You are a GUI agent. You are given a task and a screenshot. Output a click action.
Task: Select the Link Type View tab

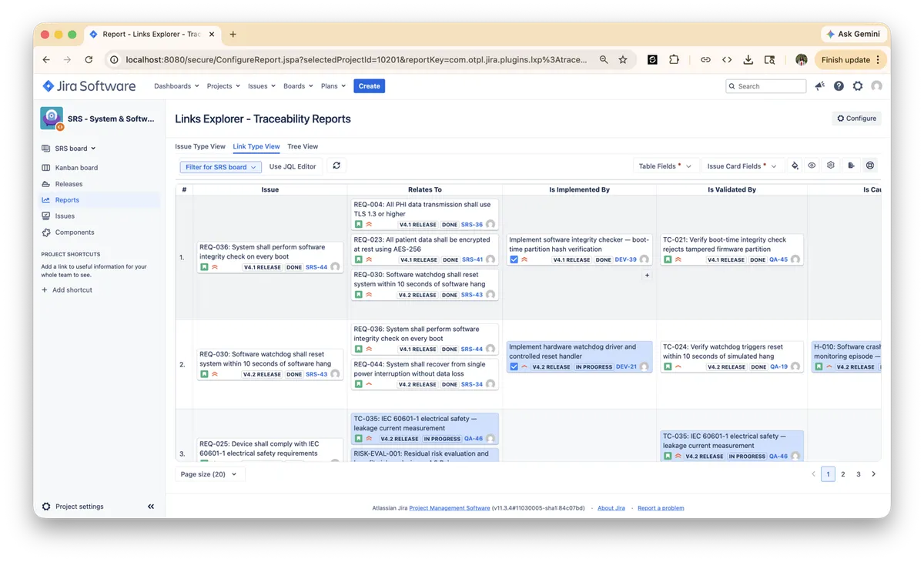point(256,146)
